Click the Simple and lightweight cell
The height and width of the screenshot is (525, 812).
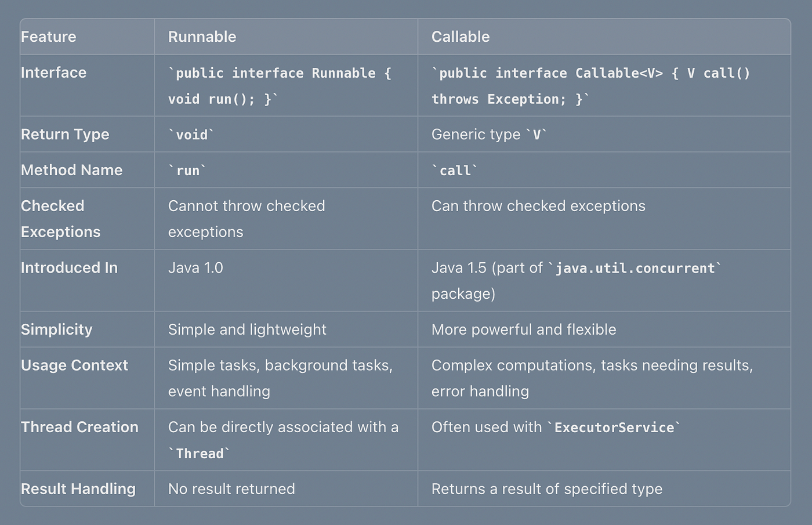click(247, 329)
